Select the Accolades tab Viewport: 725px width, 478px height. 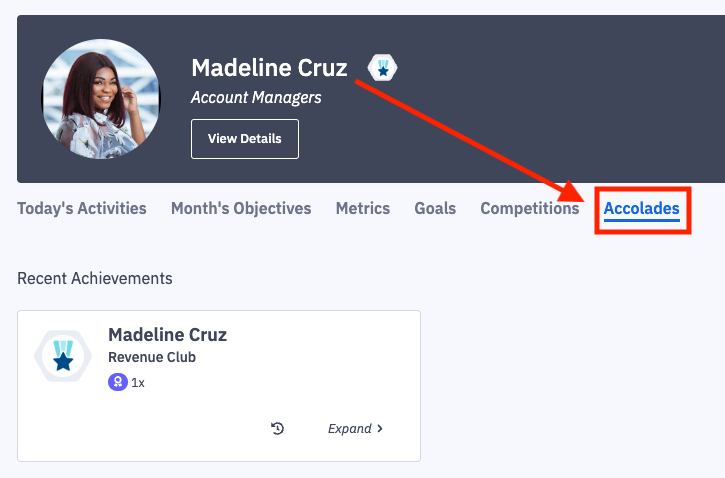(x=642, y=209)
